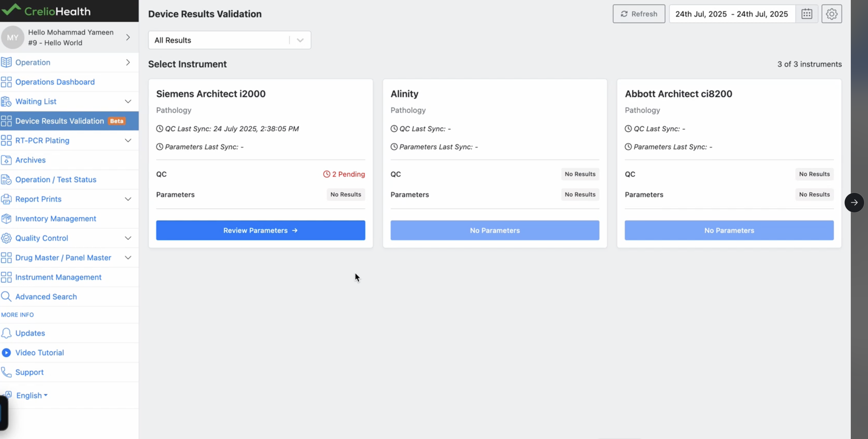
Task: Open the calendar date picker icon
Action: pos(807,14)
